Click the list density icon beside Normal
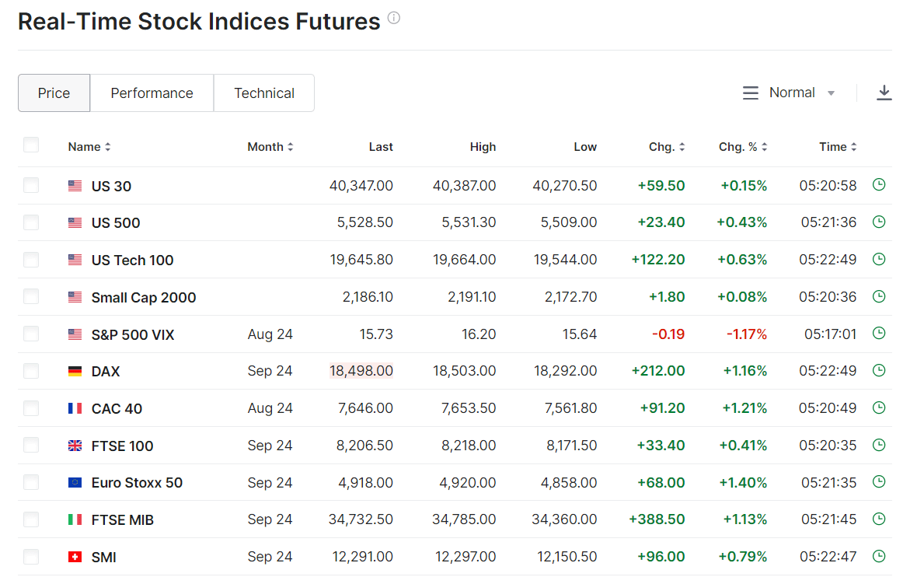 pyautogui.click(x=750, y=93)
